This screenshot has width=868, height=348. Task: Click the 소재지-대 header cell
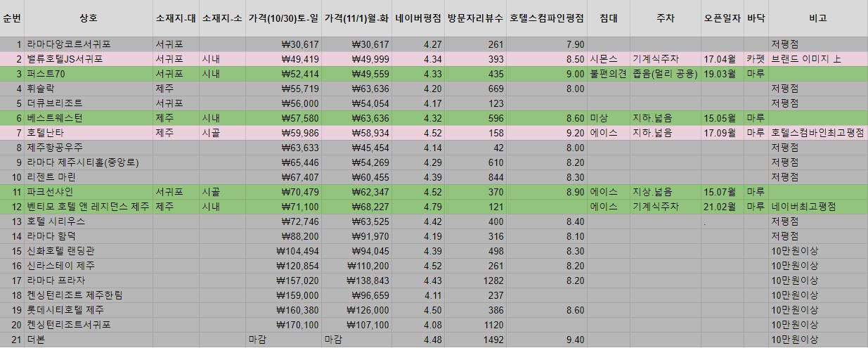pos(176,18)
